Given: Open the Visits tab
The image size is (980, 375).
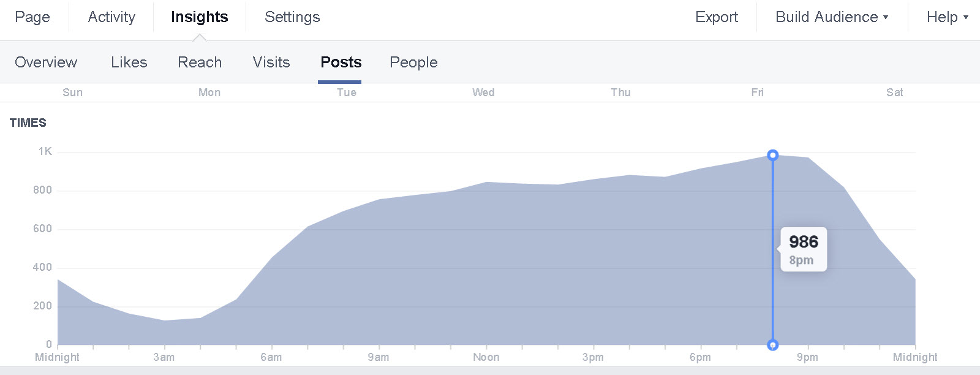Looking at the screenshot, I should 270,62.
